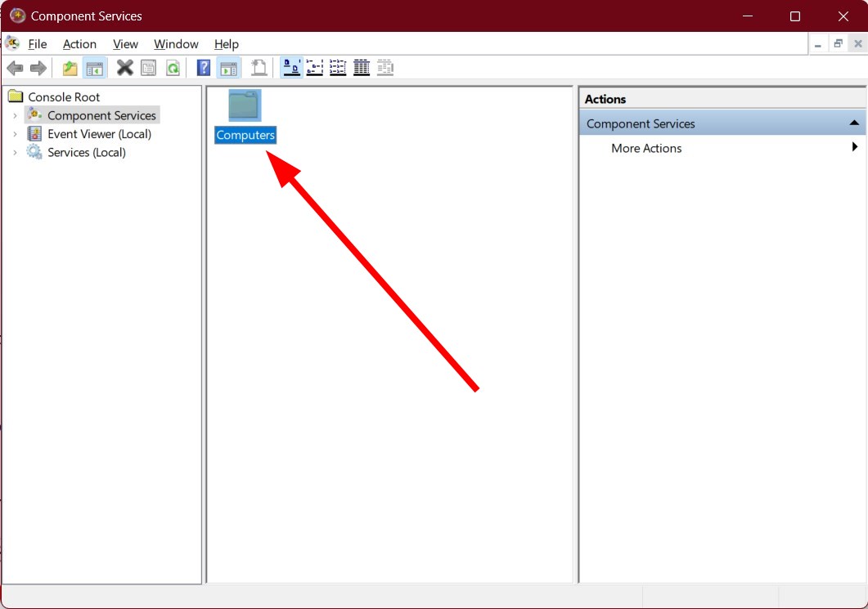Minimize the Component Services window

[748, 16]
